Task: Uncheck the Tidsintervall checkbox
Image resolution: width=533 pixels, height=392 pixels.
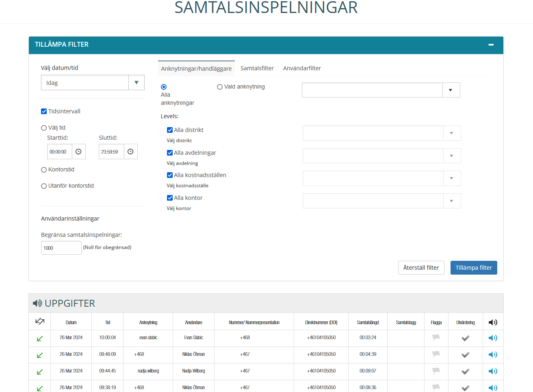Action: coord(44,111)
